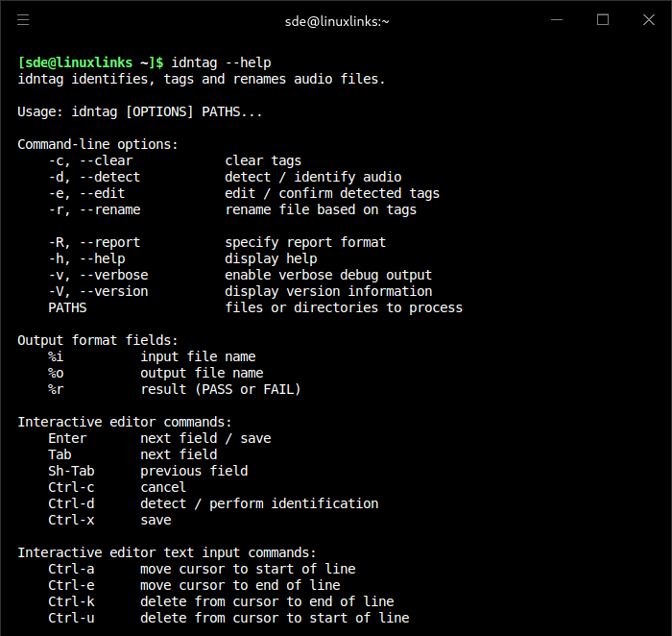Click the 'Ctrl-d' detect command entry

pos(71,503)
